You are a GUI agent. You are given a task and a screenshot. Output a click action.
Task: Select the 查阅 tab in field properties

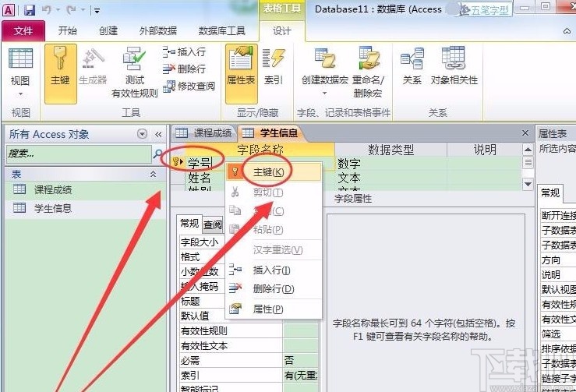click(213, 224)
